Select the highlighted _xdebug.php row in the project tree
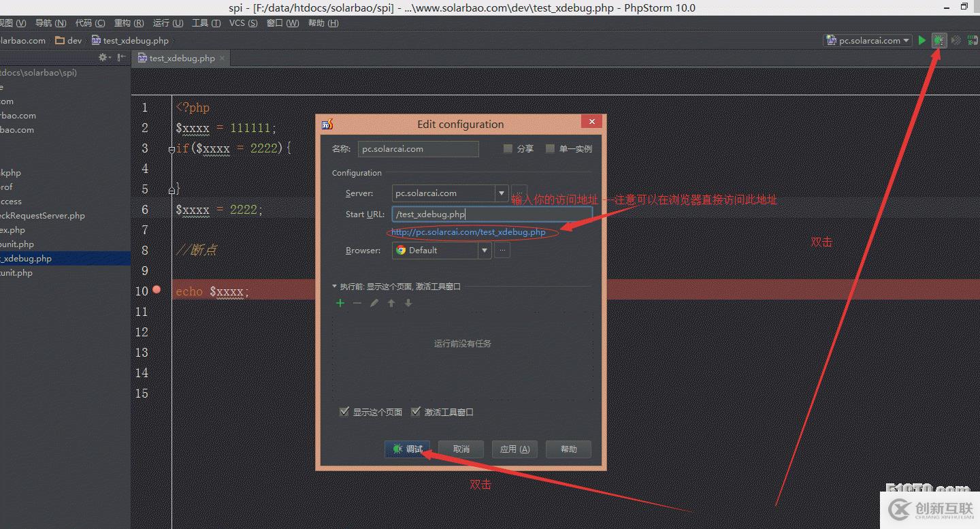The image size is (980, 529). point(65,259)
